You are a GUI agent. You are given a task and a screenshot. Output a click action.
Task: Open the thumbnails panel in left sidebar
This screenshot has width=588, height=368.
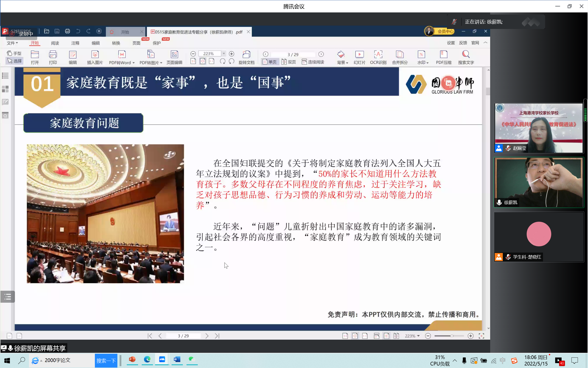[5, 89]
